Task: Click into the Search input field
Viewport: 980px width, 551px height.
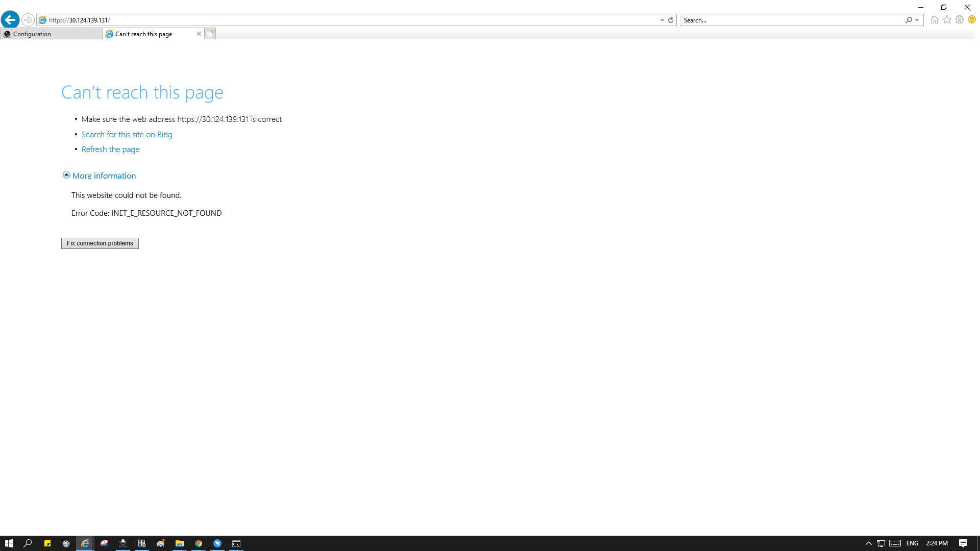Action: tap(791, 20)
